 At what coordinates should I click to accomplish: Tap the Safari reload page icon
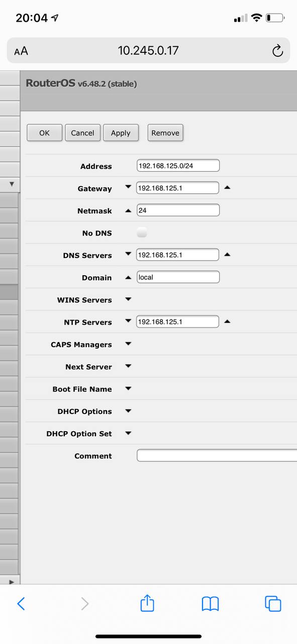tap(277, 50)
